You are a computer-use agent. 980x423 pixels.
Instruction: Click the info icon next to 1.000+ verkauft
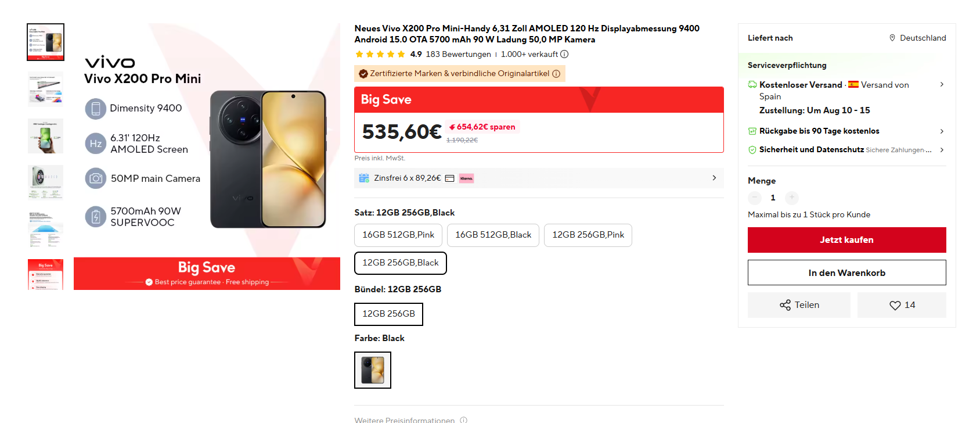tap(564, 54)
